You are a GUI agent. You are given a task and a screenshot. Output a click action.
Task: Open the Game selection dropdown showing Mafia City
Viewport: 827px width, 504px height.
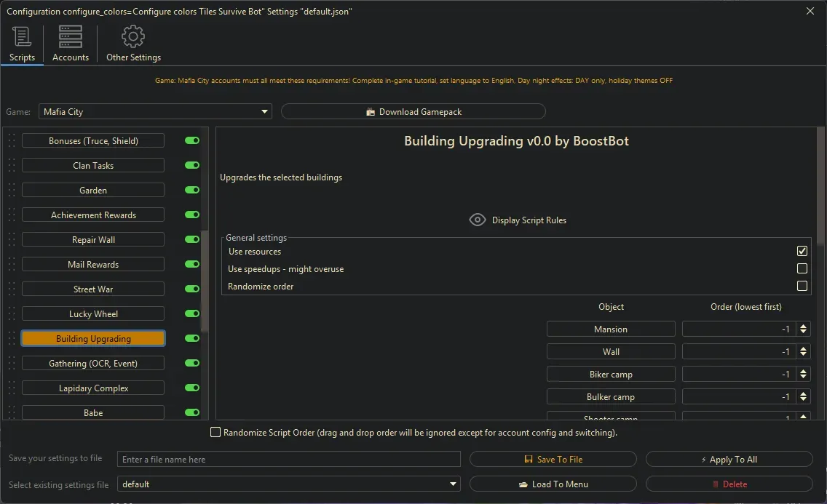click(264, 111)
